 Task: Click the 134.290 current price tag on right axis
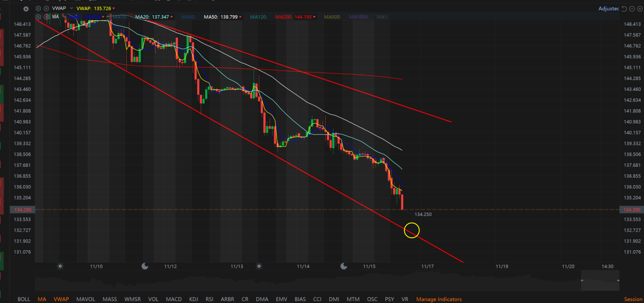pyautogui.click(x=632, y=210)
